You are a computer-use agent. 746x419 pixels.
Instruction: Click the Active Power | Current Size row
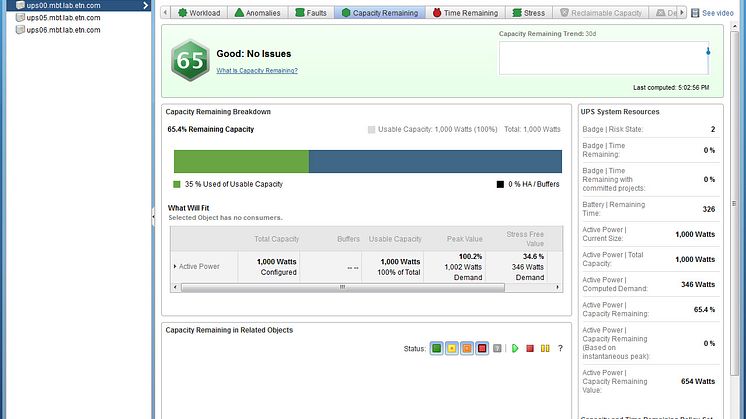point(649,234)
